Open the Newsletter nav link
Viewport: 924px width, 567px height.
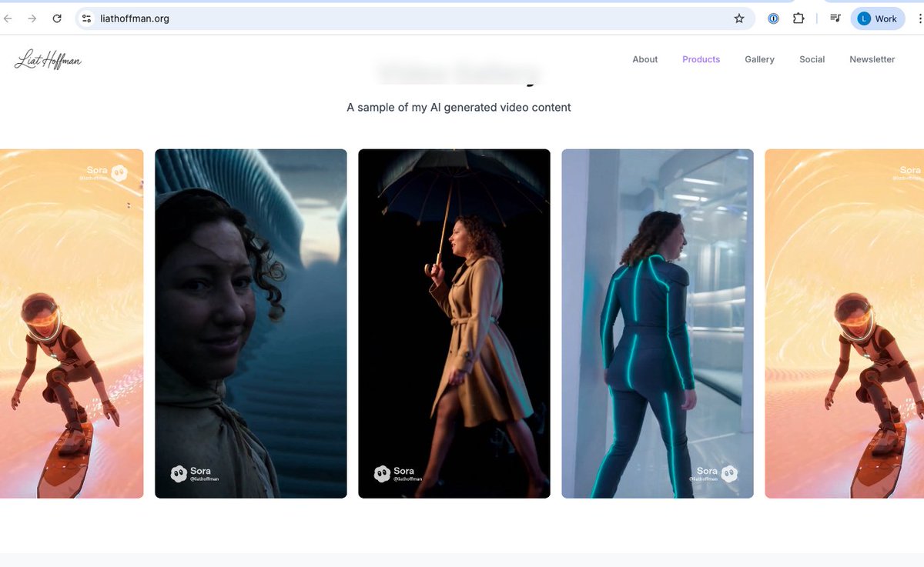pyautogui.click(x=872, y=59)
